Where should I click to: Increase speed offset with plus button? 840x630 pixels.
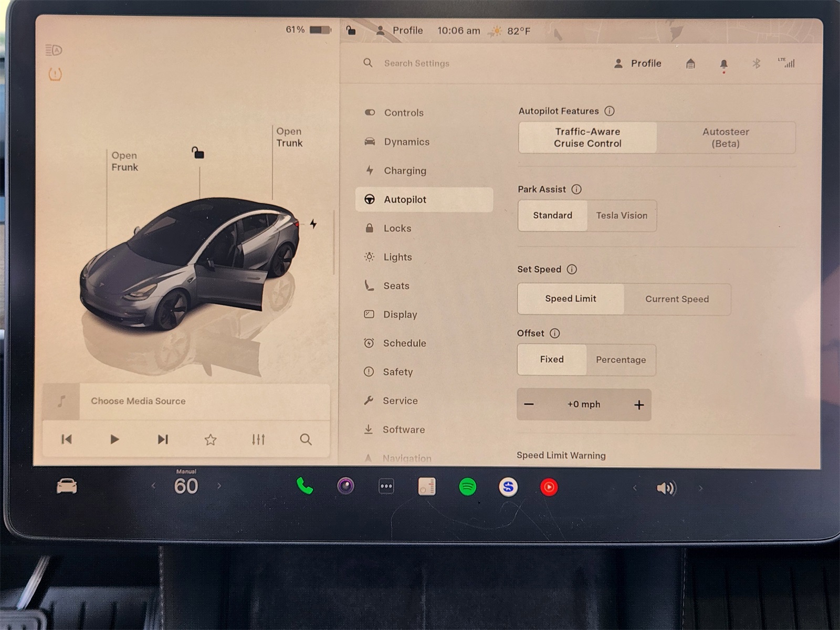639,405
